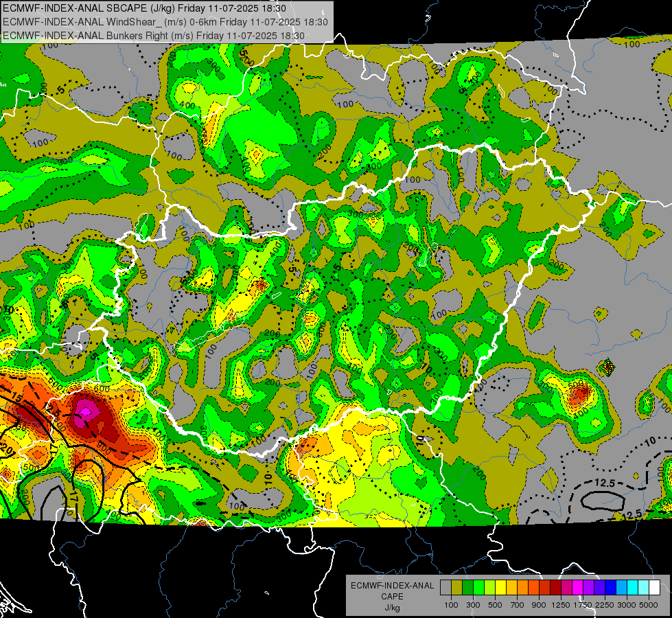Click the pure yellow legend swatch

click(500, 588)
